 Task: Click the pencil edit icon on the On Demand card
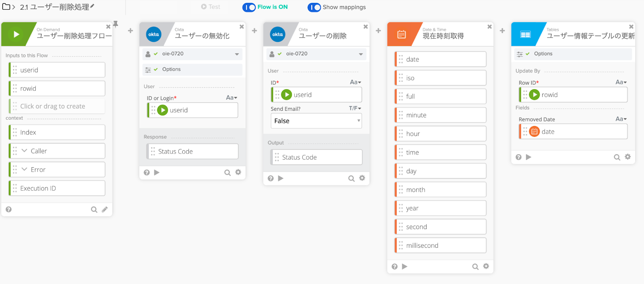coord(105,209)
